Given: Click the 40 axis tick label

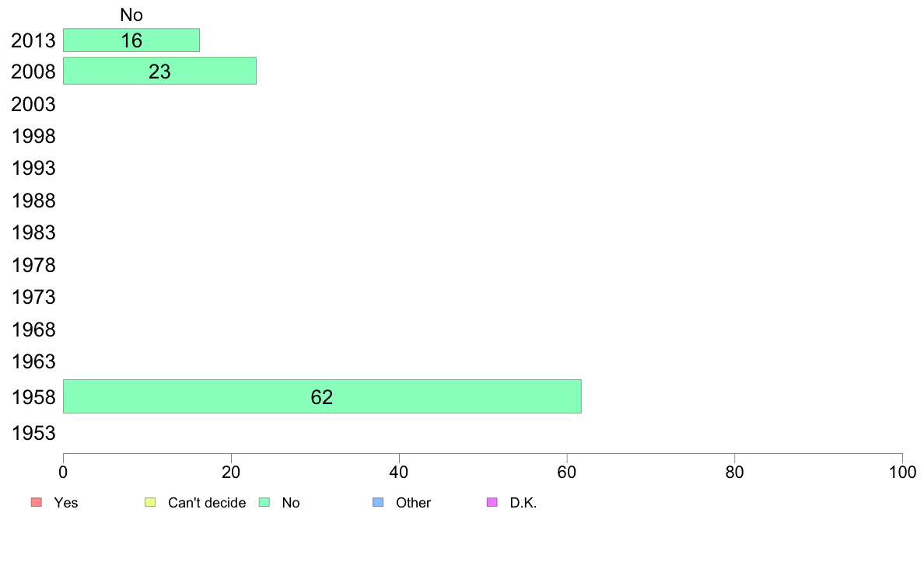Looking at the screenshot, I should click(x=399, y=472).
